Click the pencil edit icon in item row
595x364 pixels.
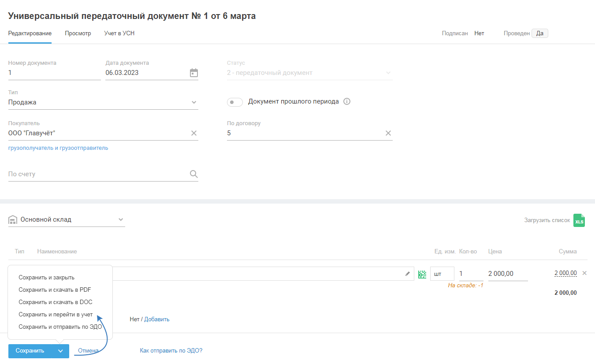[408, 274]
